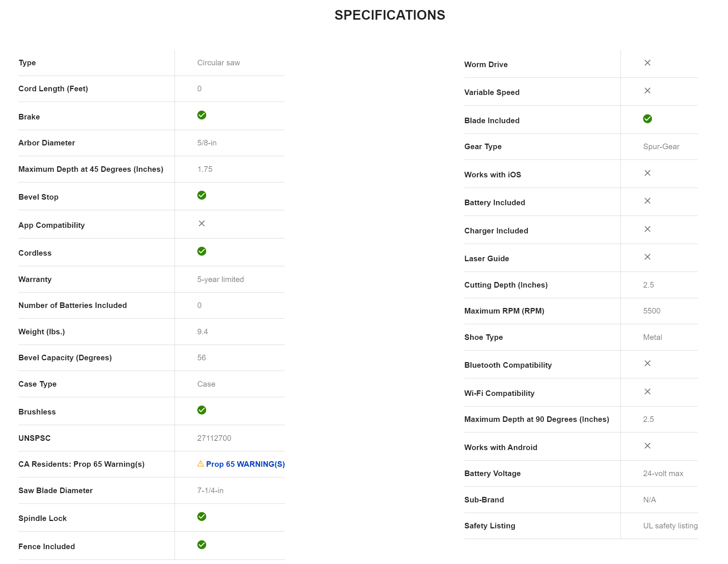
Task: Click the 5-year limited warranty value
Action: tap(220, 279)
